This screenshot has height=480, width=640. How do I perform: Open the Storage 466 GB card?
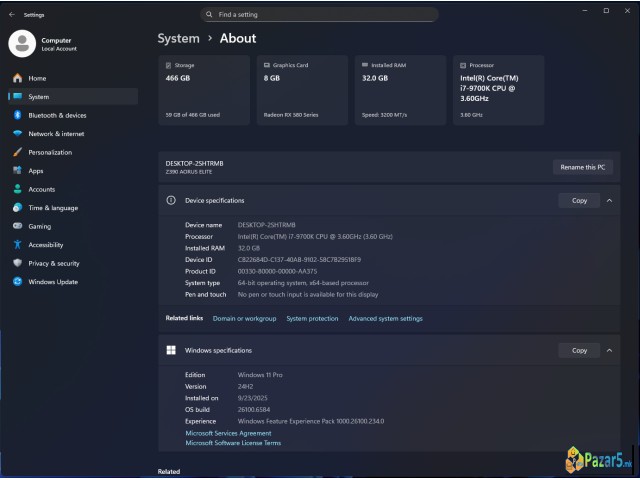pos(204,90)
